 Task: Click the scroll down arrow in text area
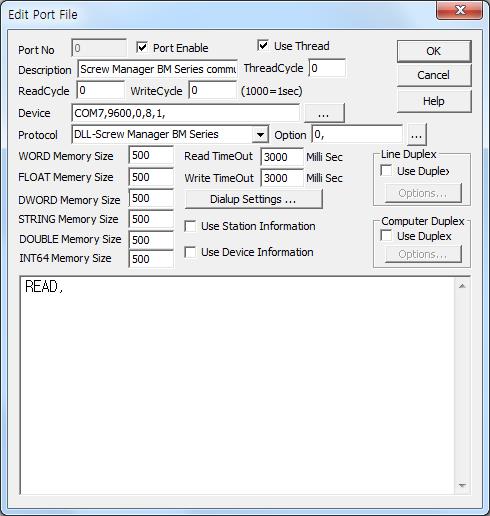[x=462, y=486]
